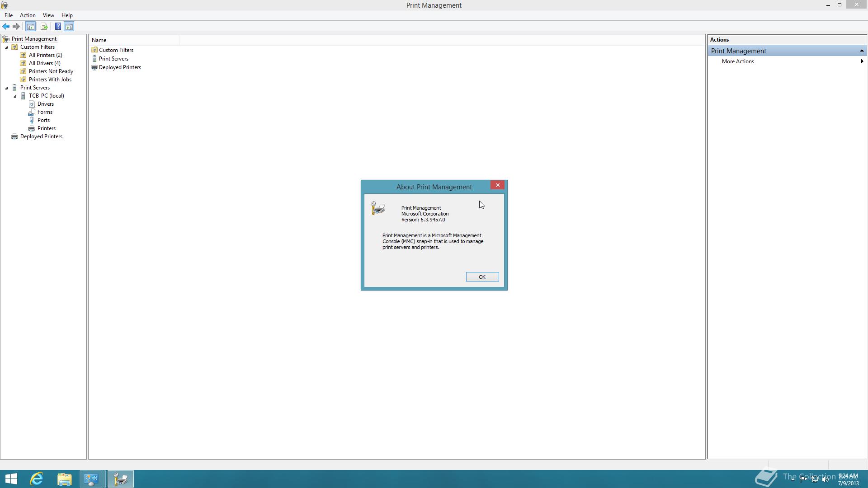Image resolution: width=868 pixels, height=488 pixels.
Task: Open the Action menu
Action: pos(28,15)
